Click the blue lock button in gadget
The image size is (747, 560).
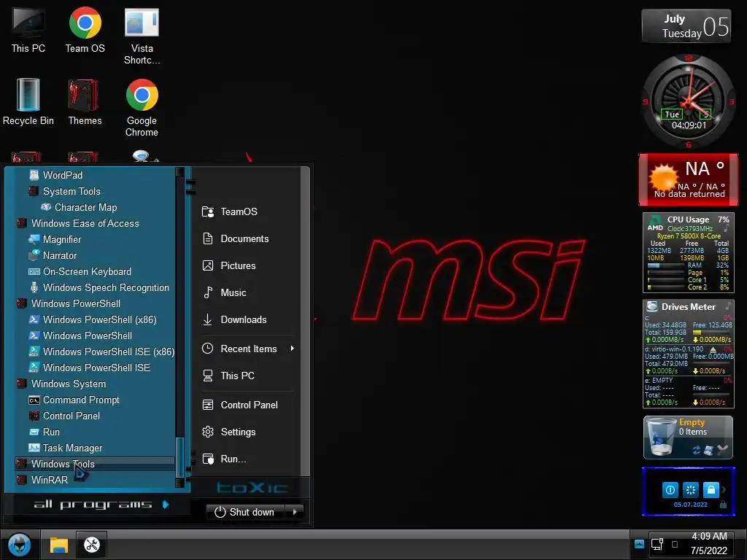[711, 489]
